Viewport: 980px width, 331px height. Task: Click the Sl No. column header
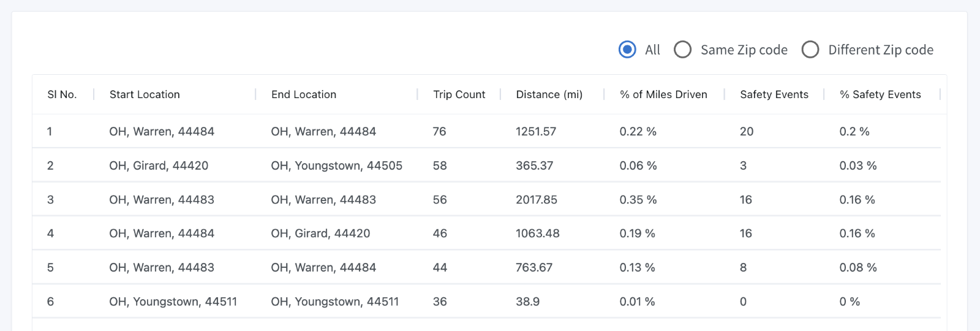tap(62, 94)
